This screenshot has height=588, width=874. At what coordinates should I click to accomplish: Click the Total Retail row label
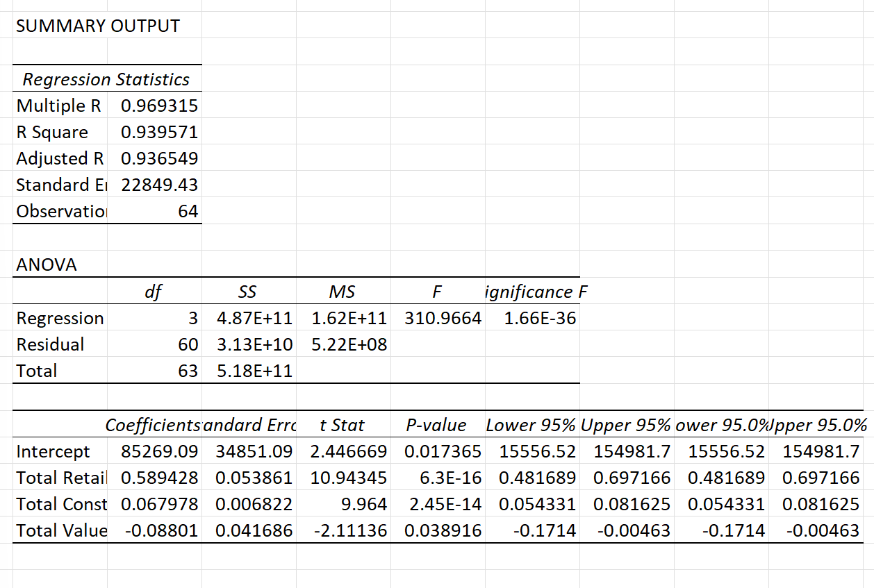pos(61,478)
